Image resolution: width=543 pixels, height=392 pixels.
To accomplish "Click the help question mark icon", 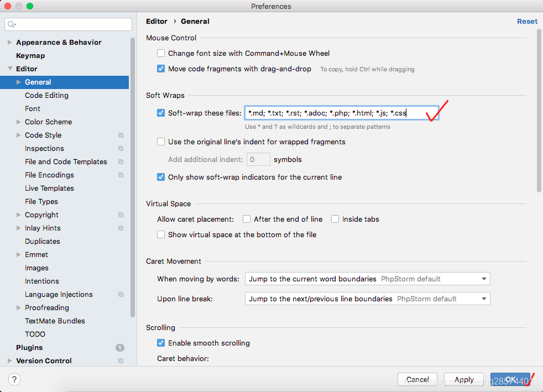I will pos(15,379).
